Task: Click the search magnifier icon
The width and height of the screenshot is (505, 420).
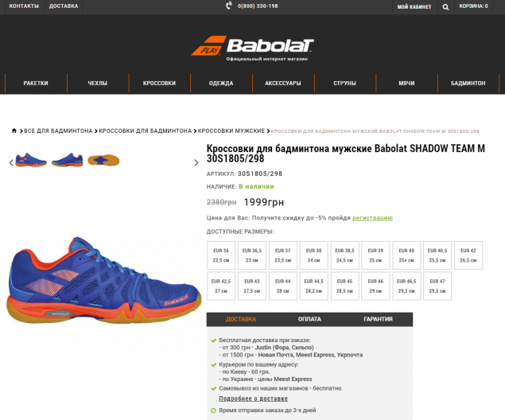Action: pyautogui.click(x=445, y=7)
